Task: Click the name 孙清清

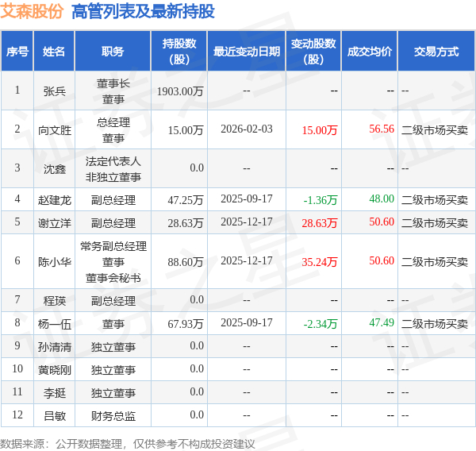Action: click(54, 347)
